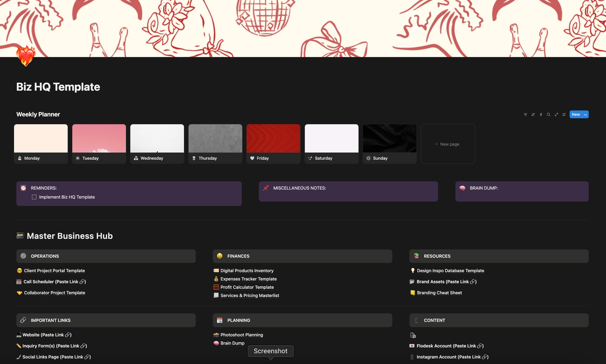The width and height of the screenshot is (606, 364).
Task: Check the Implement Biz HQ Template box
Action: pos(34,197)
